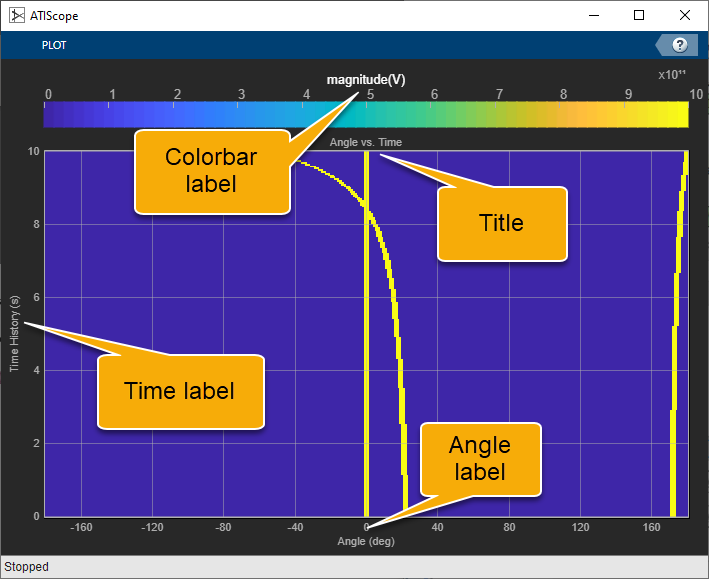Image resolution: width=709 pixels, height=579 pixels.
Task: Click the Angle vs. Time title
Action: point(366,142)
